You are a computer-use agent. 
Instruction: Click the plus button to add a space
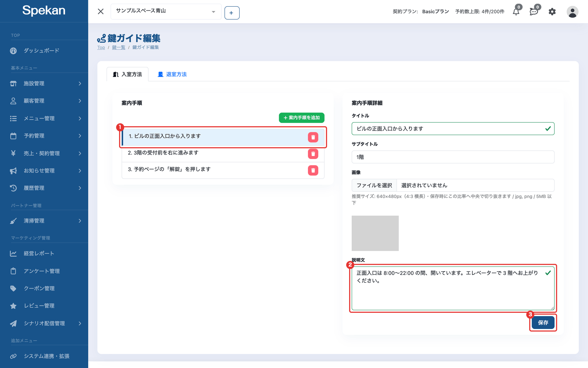[232, 13]
